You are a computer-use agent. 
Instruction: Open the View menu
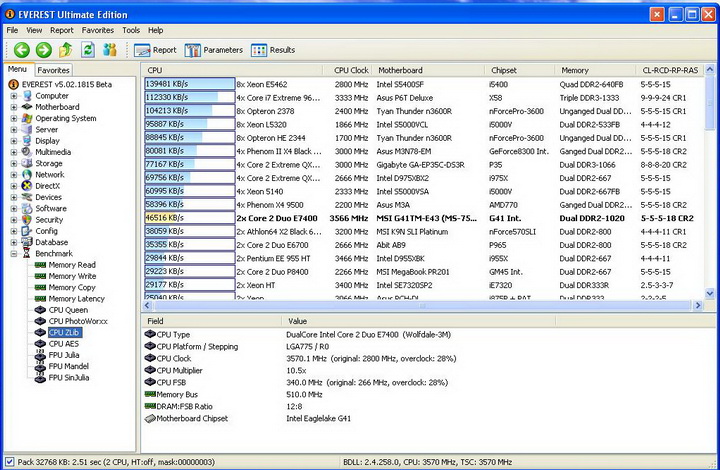(34, 30)
